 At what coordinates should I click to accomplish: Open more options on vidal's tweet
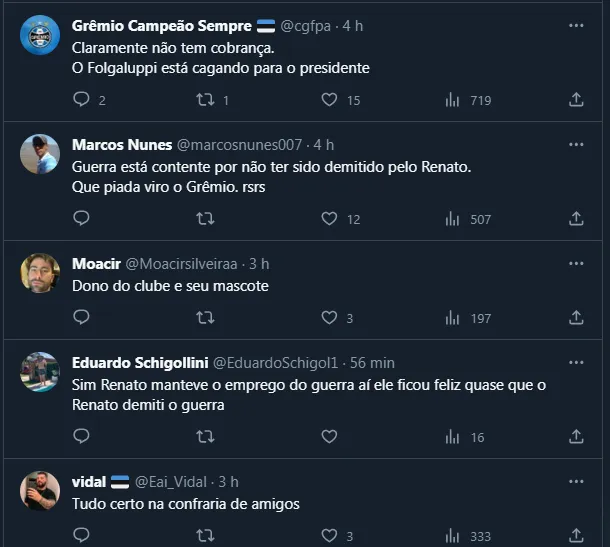tap(576, 481)
